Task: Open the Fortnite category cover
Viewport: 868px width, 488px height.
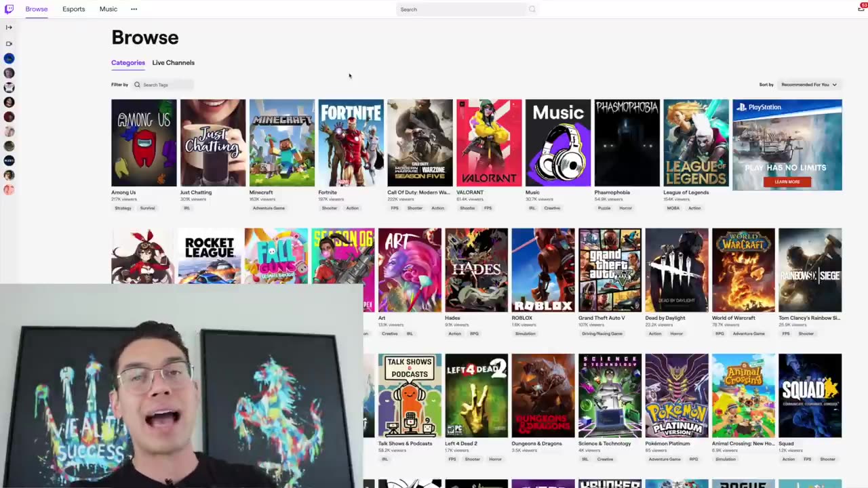Action: [x=351, y=143]
